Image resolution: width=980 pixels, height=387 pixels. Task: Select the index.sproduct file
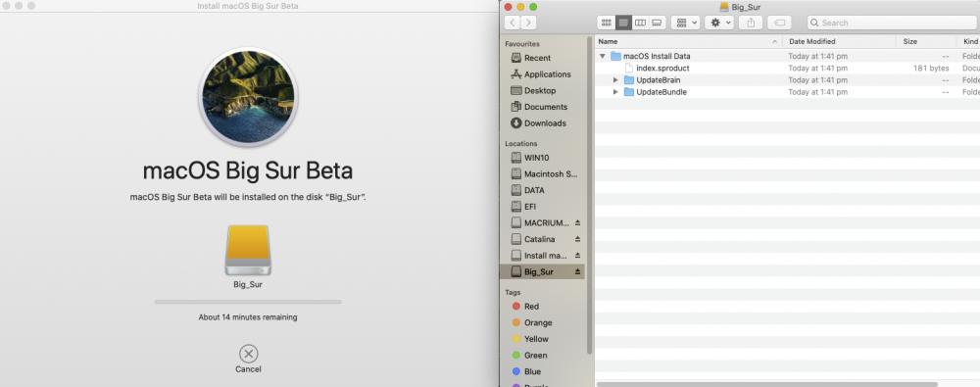click(x=662, y=69)
